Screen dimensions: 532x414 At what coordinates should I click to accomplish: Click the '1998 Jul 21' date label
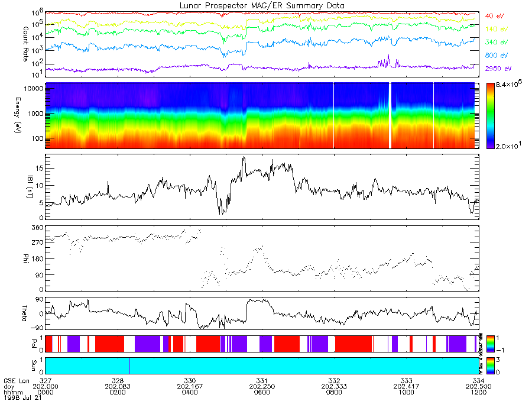22,397
